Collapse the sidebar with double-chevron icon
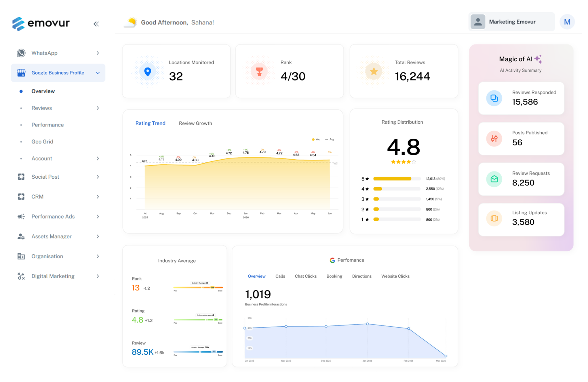The image size is (588, 382). coord(96,24)
